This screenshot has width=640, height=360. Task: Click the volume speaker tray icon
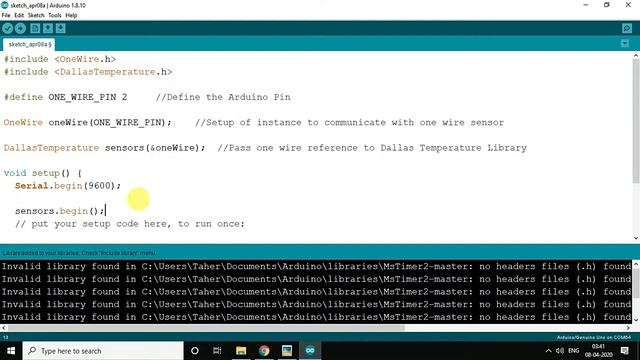(560, 351)
